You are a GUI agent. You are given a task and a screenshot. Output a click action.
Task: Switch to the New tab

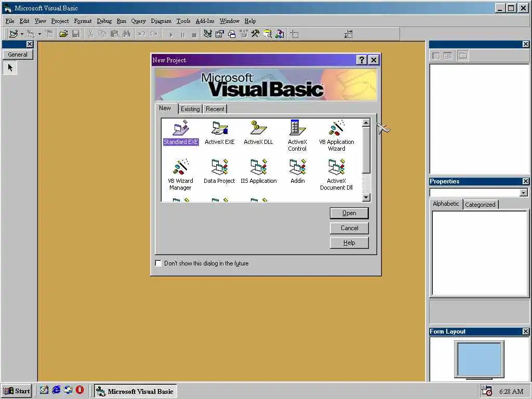pyautogui.click(x=165, y=108)
